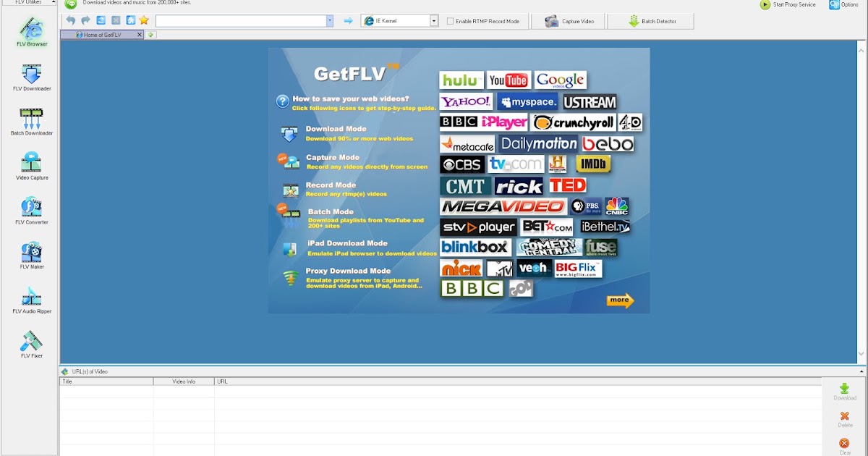Screen dimensions: 868x456
Task: Open a new browser tab
Action: (x=150, y=35)
